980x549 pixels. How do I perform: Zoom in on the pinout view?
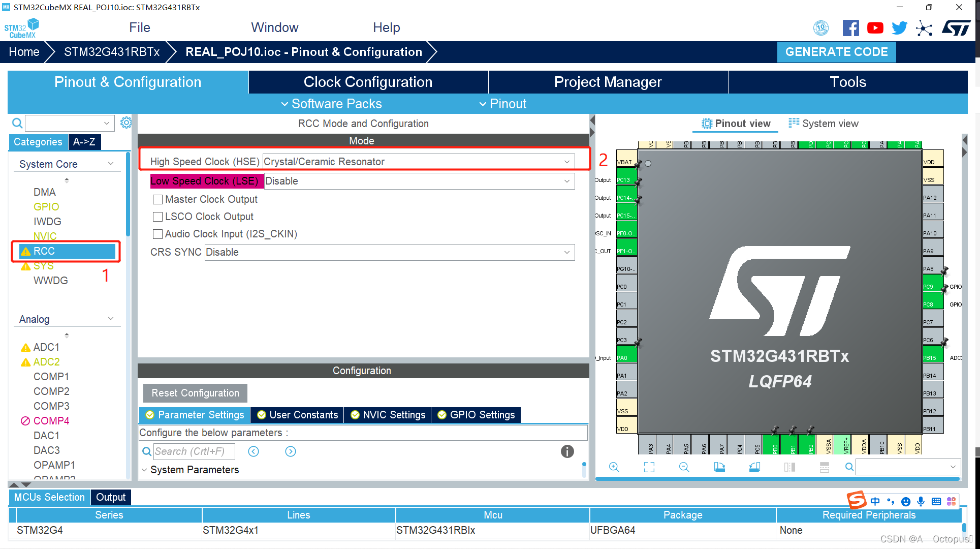[x=614, y=467]
